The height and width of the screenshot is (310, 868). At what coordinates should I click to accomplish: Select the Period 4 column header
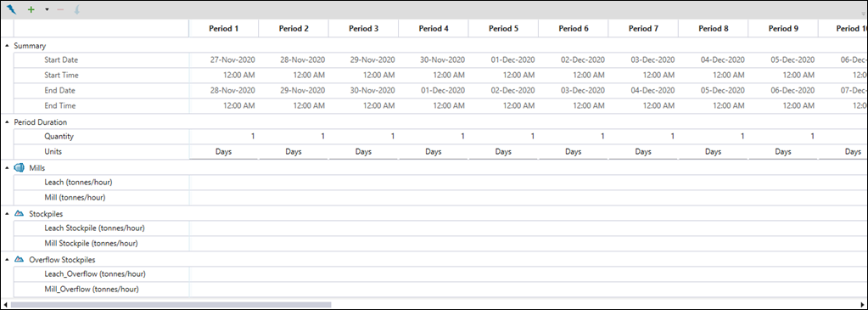click(x=434, y=29)
